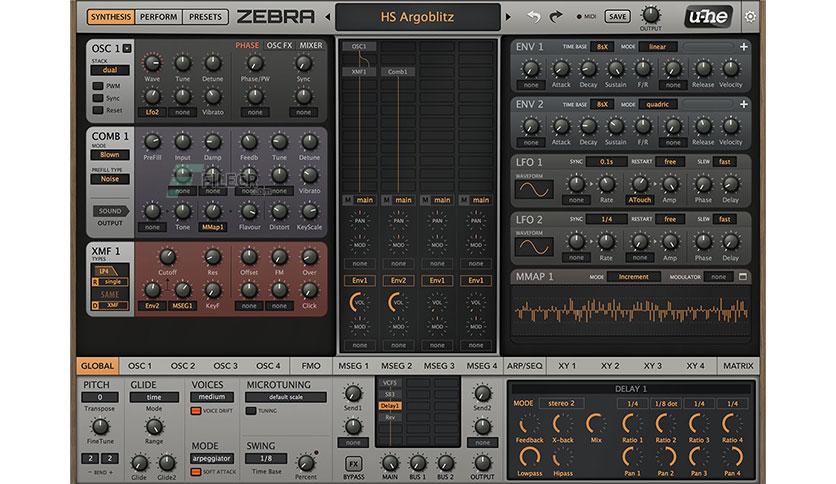Toggle the Voice Drift switch
The width and height of the screenshot is (836, 484).
coord(196,411)
